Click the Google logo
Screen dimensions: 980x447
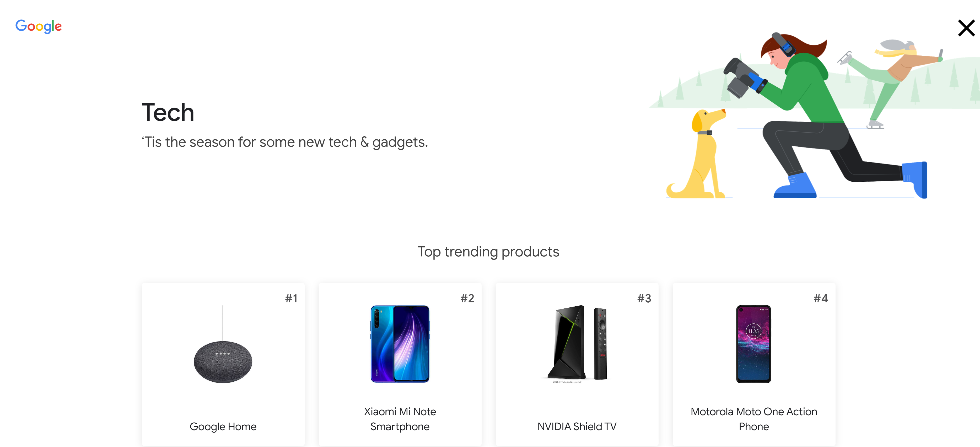[39, 25]
